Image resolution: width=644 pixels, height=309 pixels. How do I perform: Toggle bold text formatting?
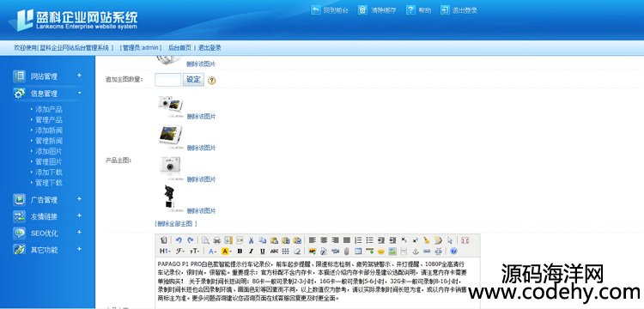coord(240,251)
